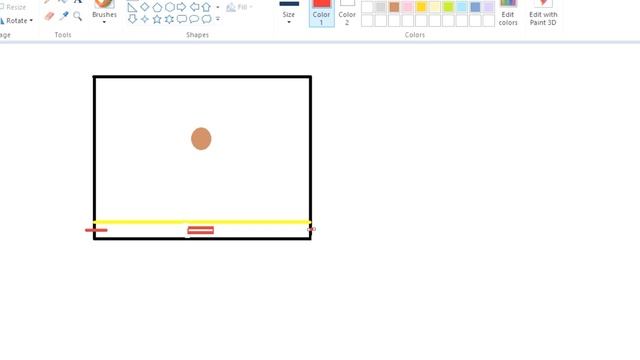Pick the right arrow shape
This screenshot has width=640, height=360.
tap(182, 7)
